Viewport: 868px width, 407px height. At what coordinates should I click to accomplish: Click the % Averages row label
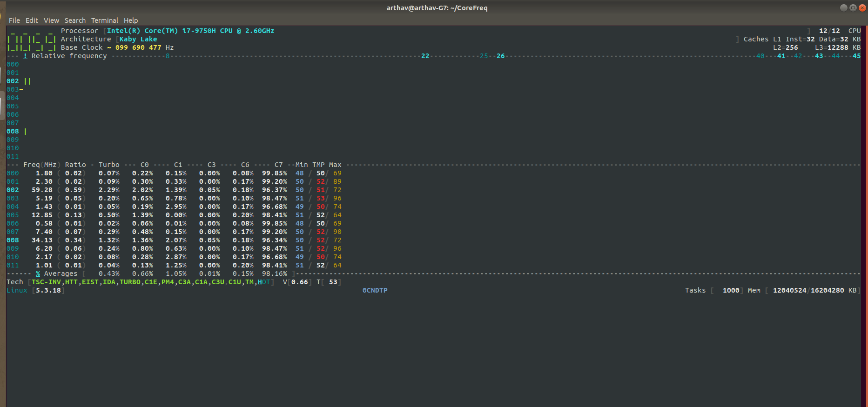click(x=56, y=274)
